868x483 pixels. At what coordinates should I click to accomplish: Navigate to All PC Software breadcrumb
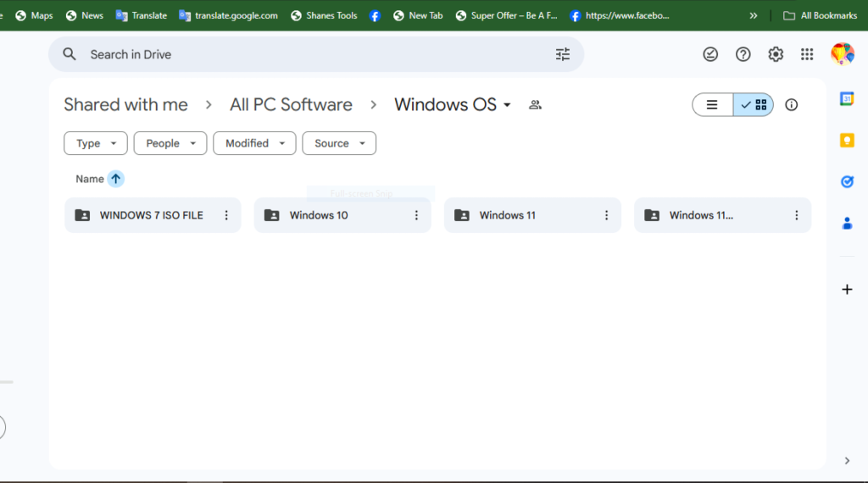click(x=291, y=105)
